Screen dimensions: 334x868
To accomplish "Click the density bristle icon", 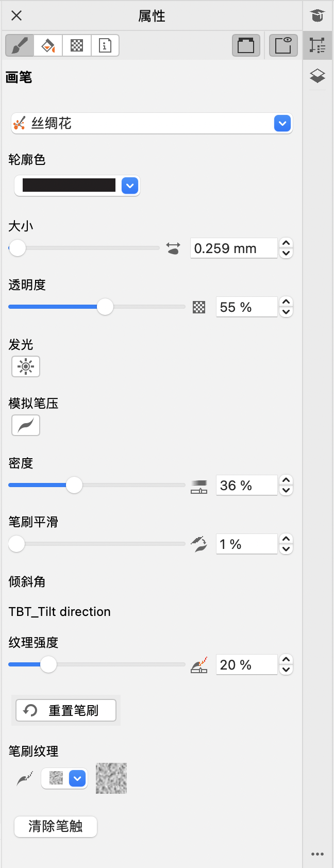I will (x=199, y=486).
